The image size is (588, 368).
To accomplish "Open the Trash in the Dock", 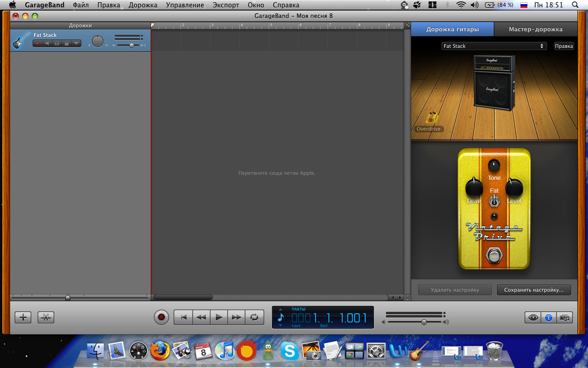I will (x=495, y=351).
